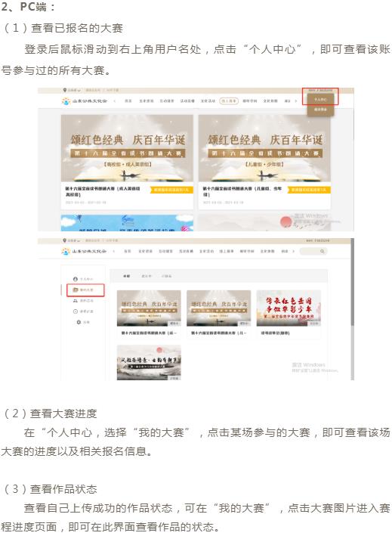The image size is (392, 539).
Task: Click the location pin icon in upper screenshot
Action: [65, 91]
